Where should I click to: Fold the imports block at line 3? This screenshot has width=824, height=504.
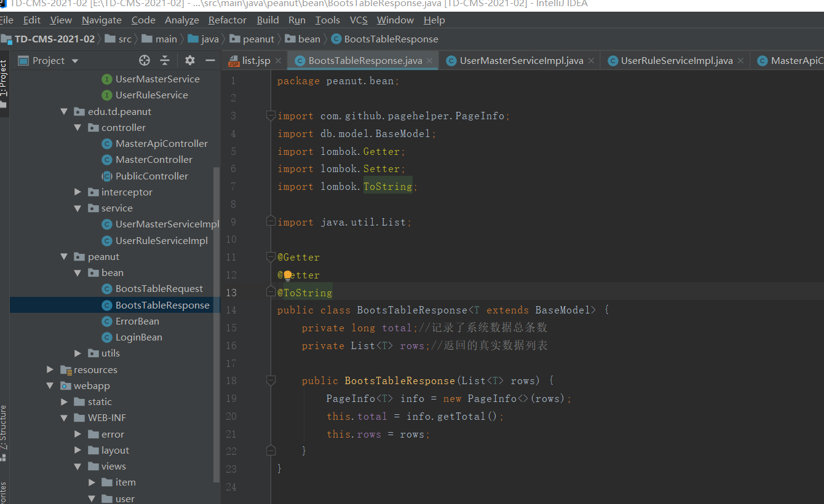[271, 116]
